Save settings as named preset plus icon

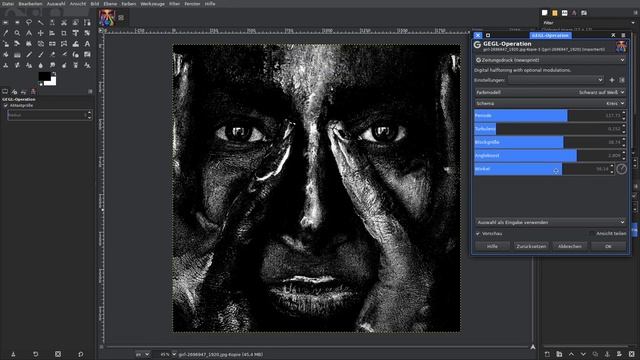pos(611,80)
